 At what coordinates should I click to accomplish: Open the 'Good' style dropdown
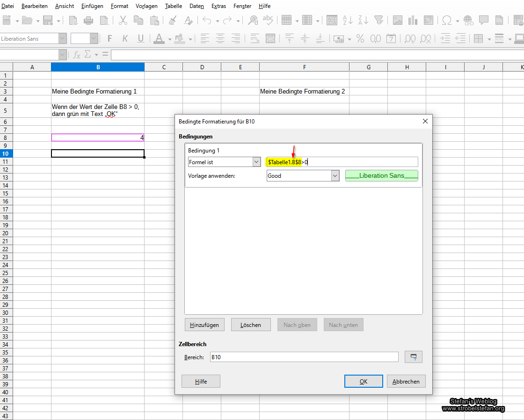(x=335, y=175)
